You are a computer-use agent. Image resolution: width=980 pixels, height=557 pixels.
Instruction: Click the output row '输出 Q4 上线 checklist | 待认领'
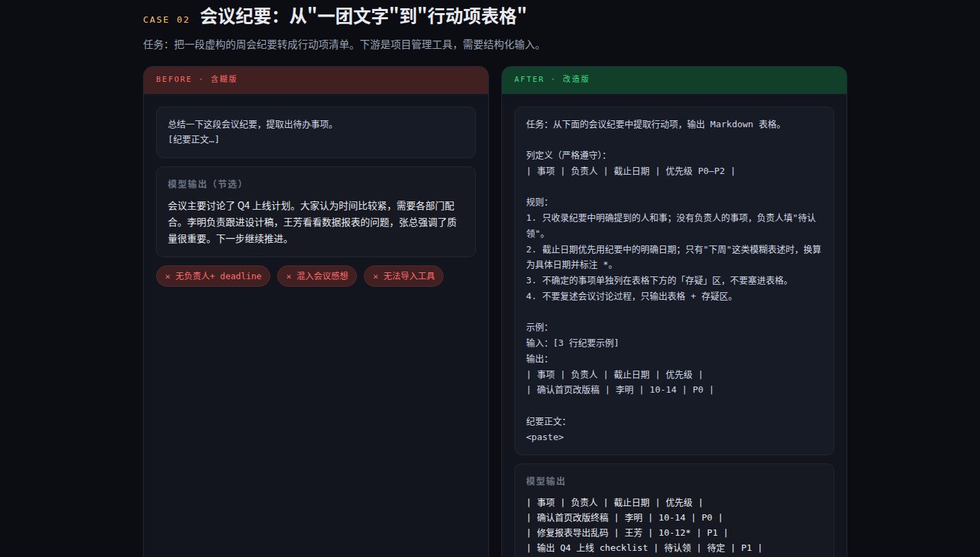tap(644, 547)
